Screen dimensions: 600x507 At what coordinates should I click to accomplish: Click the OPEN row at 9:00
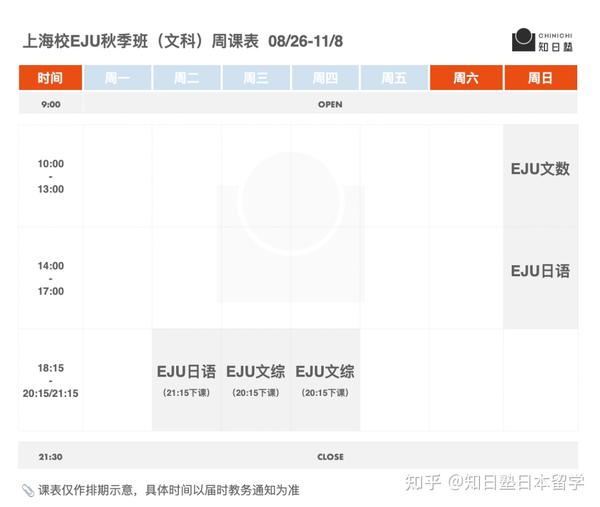[x=330, y=104]
